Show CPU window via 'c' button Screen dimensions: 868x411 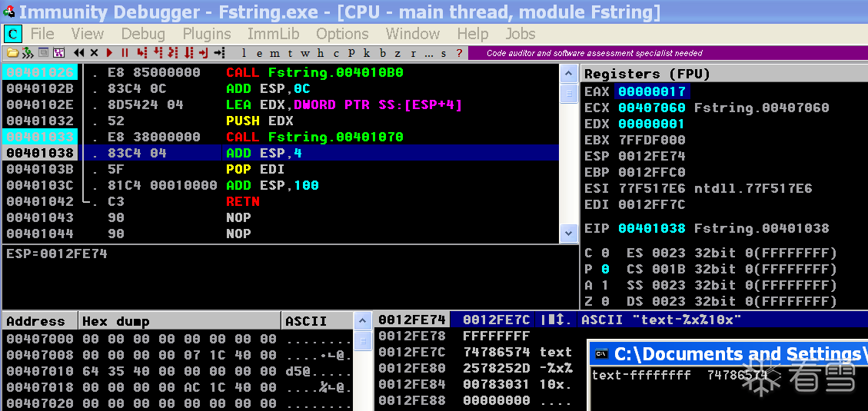pyautogui.click(x=335, y=53)
